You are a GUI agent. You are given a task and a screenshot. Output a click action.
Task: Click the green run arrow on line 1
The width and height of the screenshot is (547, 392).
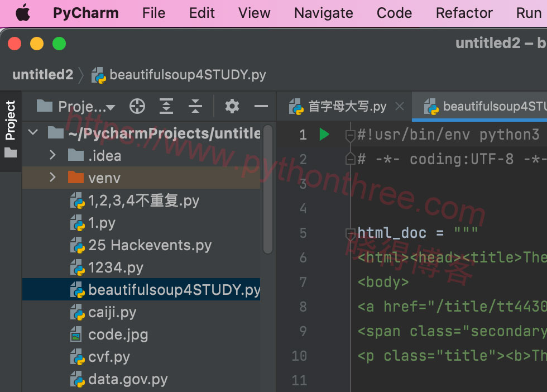pos(324,135)
